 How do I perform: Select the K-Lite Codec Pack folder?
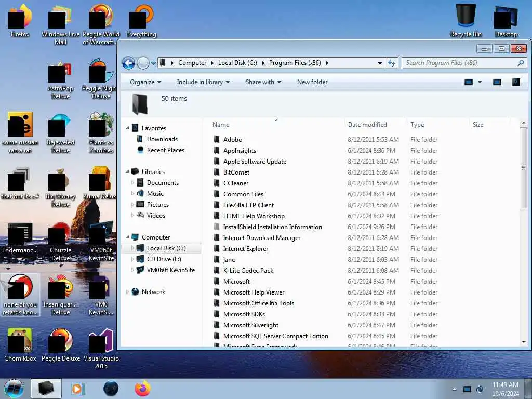[248, 270]
